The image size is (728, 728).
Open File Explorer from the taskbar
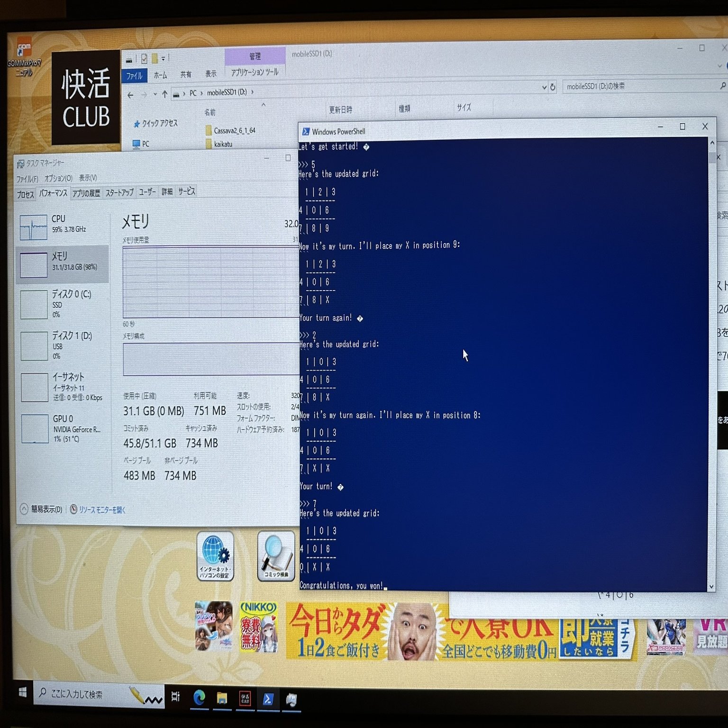[x=222, y=698]
